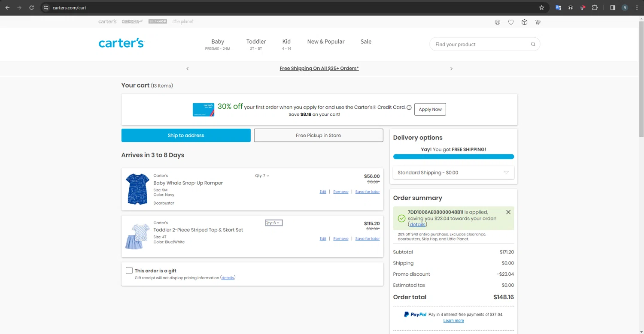Screen dimensions: 644x334
Task: Open the wishlist heart icon
Action: pos(511,22)
